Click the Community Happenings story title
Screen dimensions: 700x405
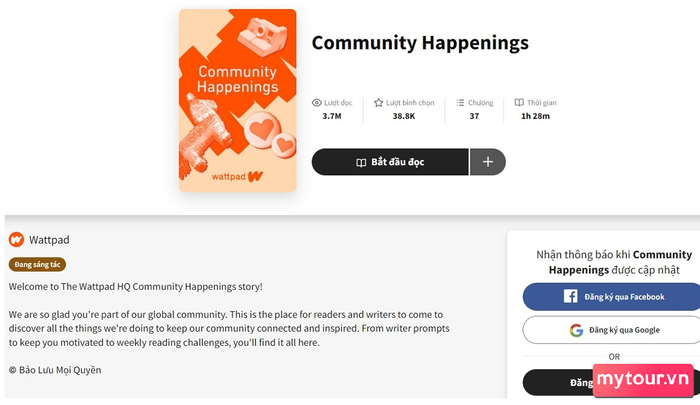click(420, 43)
